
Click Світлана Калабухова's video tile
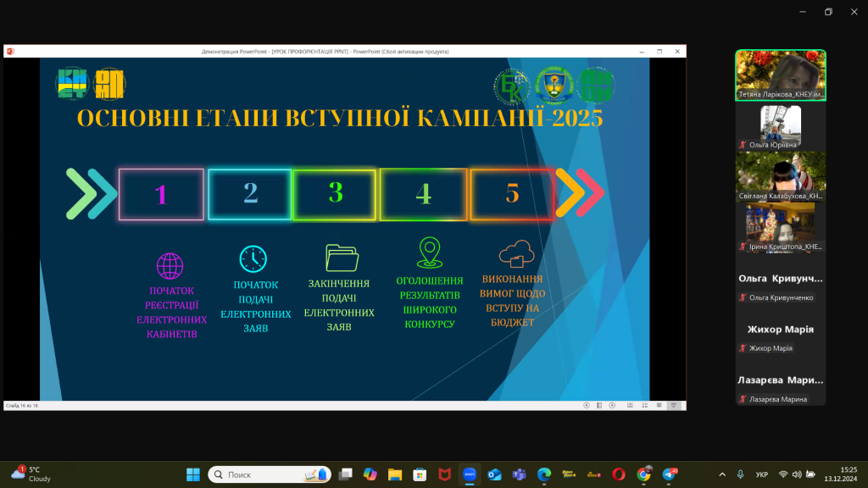tap(781, 176)
